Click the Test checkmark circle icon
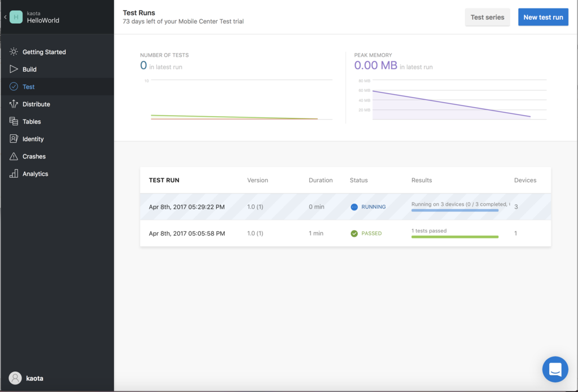578x392 pixels. point(14,87)
